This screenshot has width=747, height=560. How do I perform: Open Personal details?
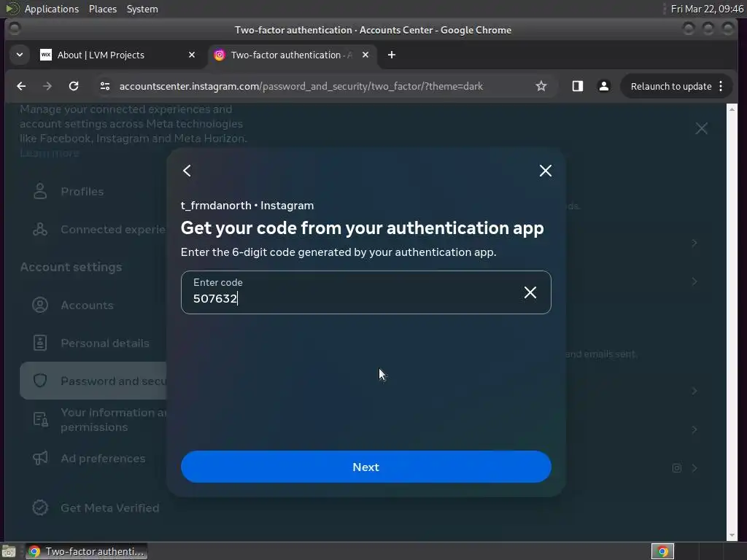click(105, 343)
